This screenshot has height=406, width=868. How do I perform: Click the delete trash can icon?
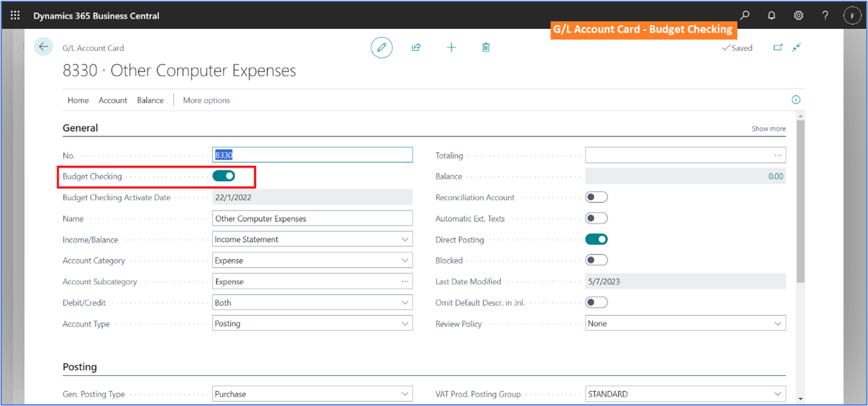pyautogui.click(x=486, y=48)
